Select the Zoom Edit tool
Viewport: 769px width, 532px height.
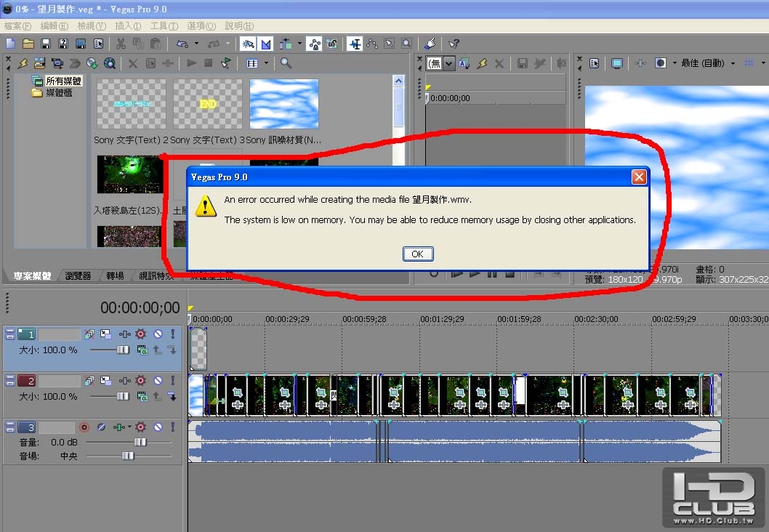click(x=406, y=44)
